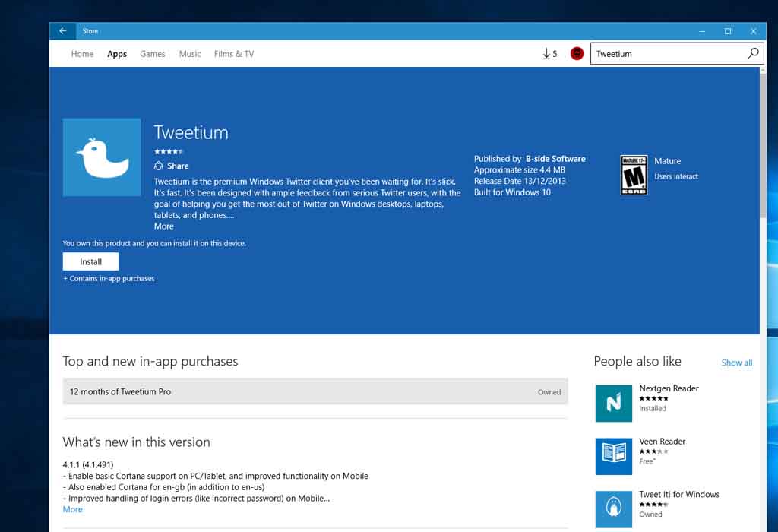Go to the Home tab
This screenshot has width=778, height=532.
[x=82, y=54]
